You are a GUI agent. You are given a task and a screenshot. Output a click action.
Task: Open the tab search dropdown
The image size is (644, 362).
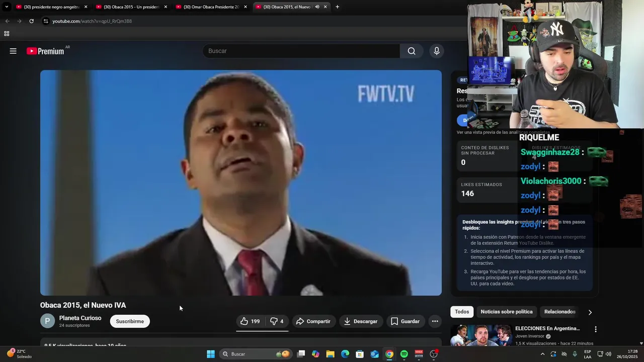click(7, 7)
